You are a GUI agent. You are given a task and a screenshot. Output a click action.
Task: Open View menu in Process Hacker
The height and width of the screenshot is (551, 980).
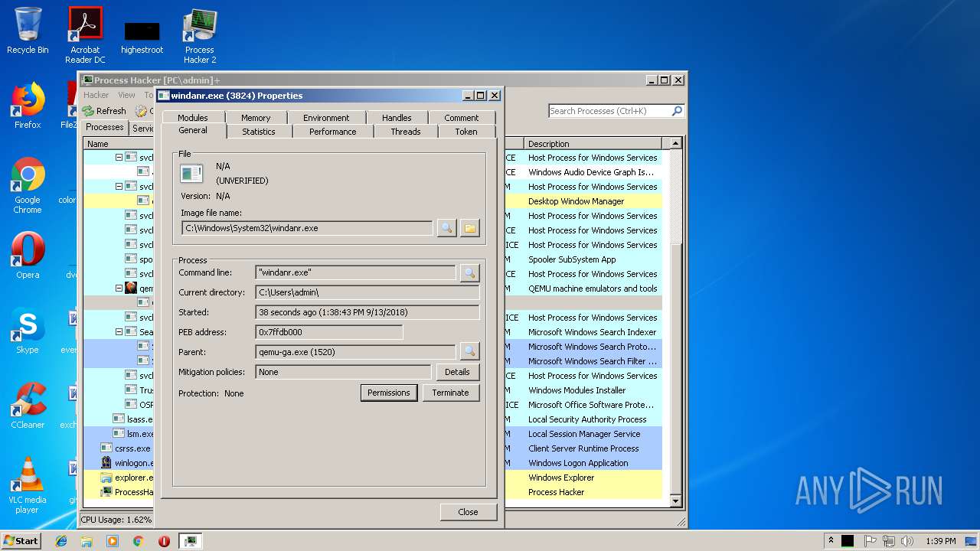click(126, 96)
